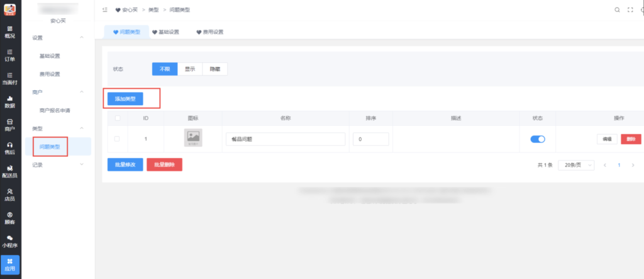Select page number 1 in pagination
Image resolution: width=644 pixels, height=279 pixels.
coord(619,165)
